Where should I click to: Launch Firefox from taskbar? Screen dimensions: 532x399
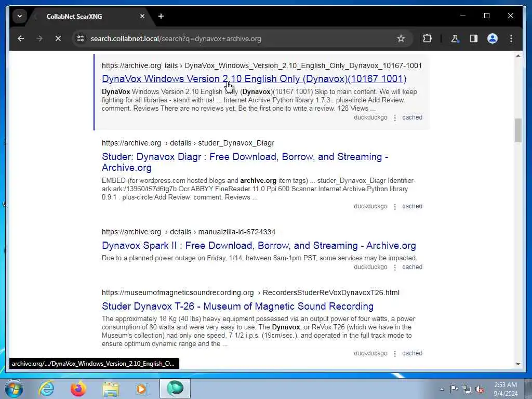click(78, 389)
